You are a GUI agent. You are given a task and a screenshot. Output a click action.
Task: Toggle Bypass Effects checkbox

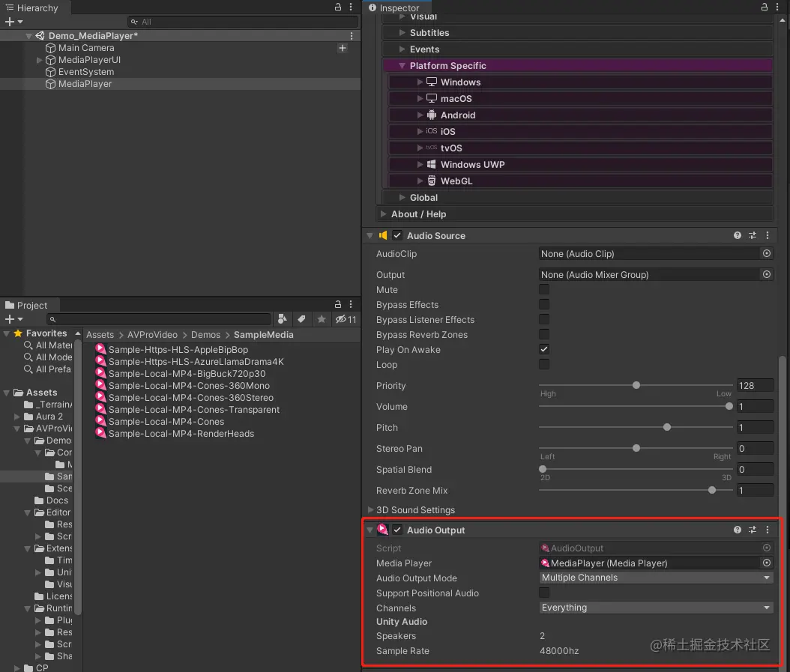[544, 304]
